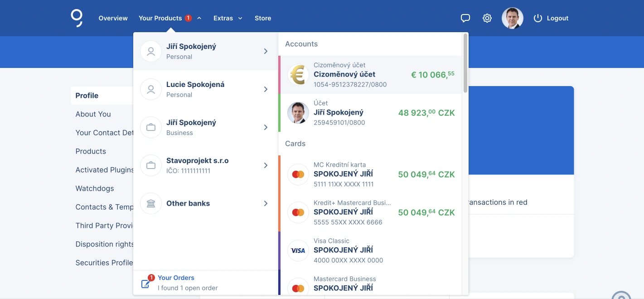
Task: Go to the Overview menu item
Action: tap(113, 18)
